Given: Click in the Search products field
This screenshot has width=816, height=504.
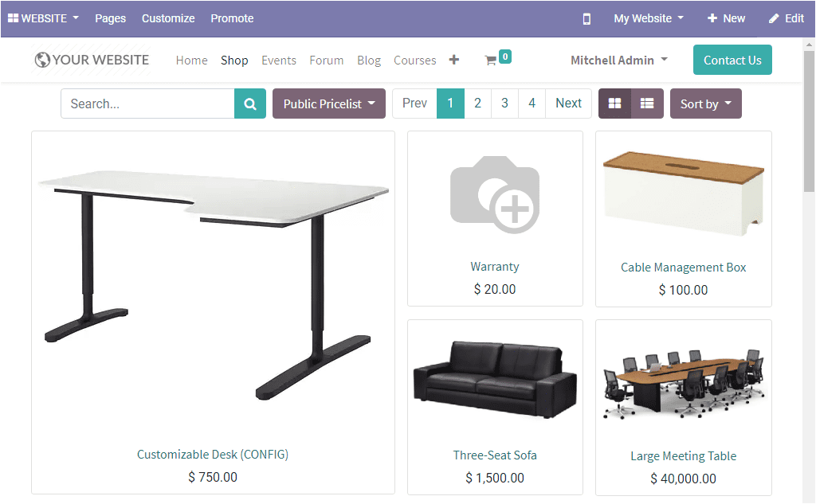Looking at the screenshot, I should [x=147, y=104].
